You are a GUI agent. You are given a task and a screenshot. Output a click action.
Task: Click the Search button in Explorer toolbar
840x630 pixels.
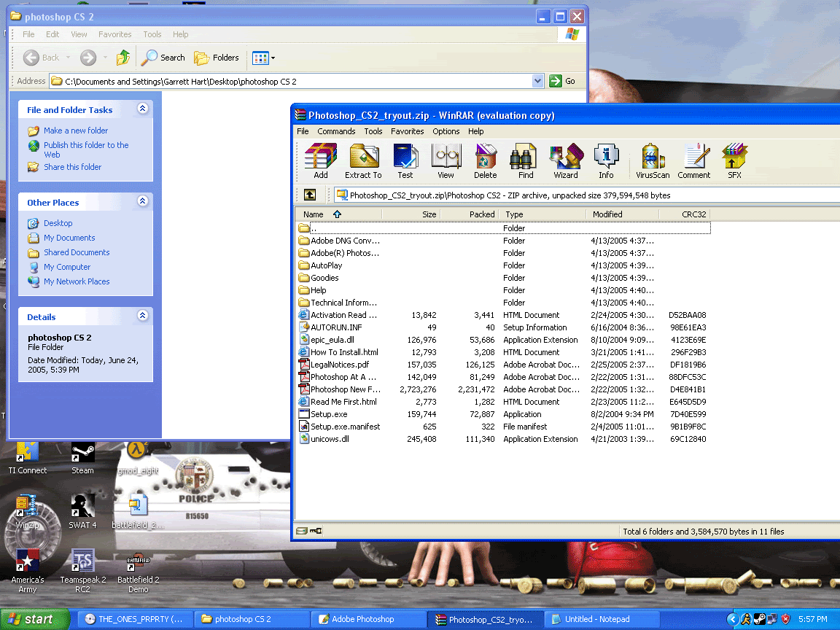163,58
